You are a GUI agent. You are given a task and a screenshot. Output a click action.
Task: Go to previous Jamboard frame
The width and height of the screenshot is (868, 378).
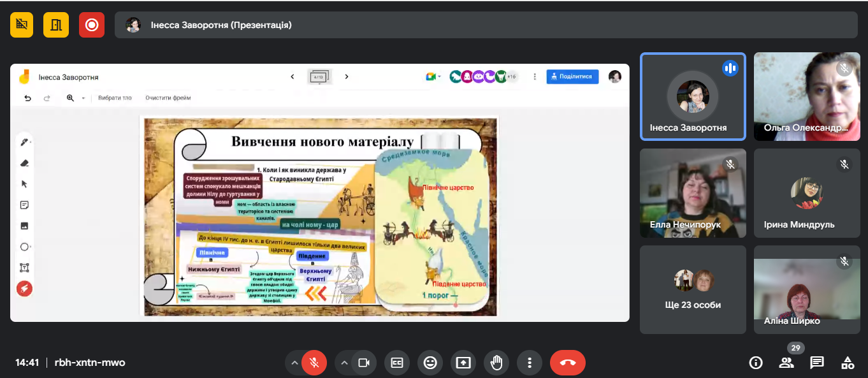point(293,76)
